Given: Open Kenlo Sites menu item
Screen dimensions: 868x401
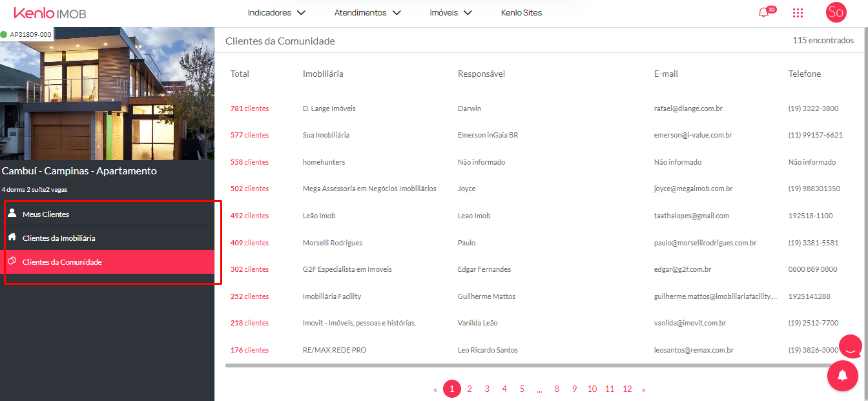Looking at the screenshot, I should (x=521, y=12).
